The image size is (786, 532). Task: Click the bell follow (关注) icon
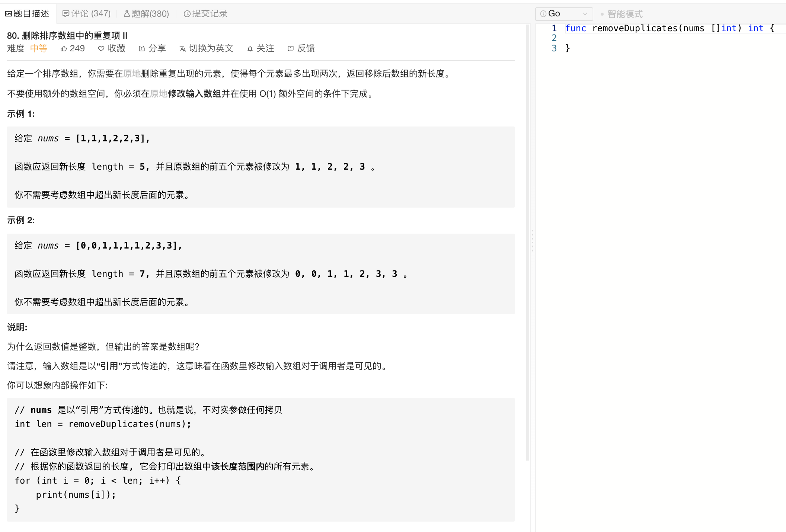pos(250,49)
